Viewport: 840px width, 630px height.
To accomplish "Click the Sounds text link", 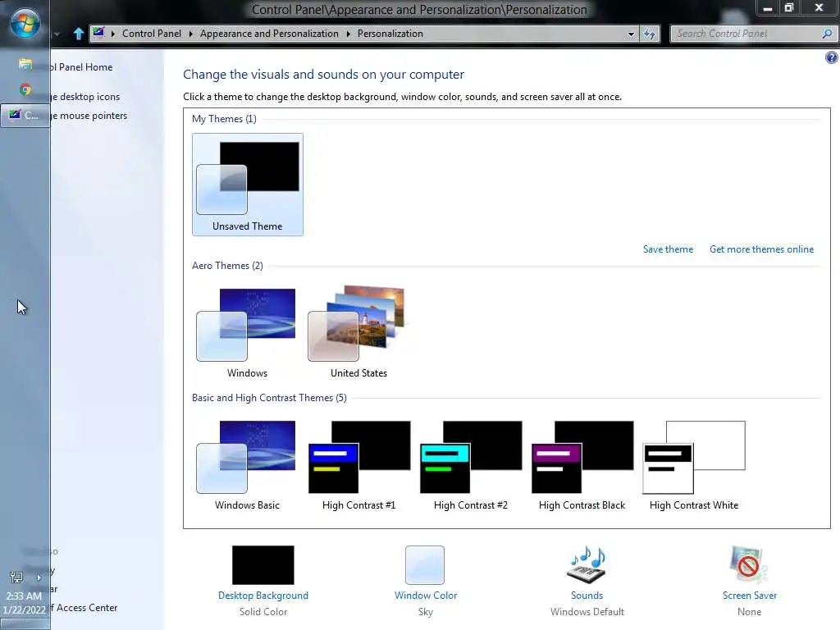I will 587,596.
